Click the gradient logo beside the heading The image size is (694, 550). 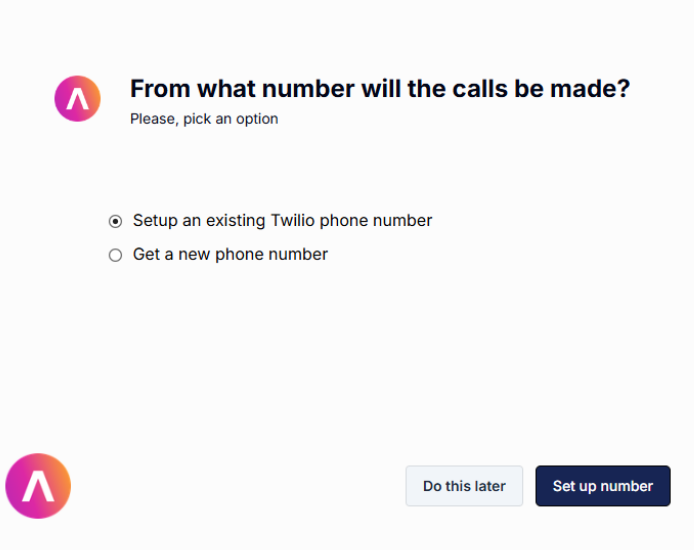coord(77,98)
